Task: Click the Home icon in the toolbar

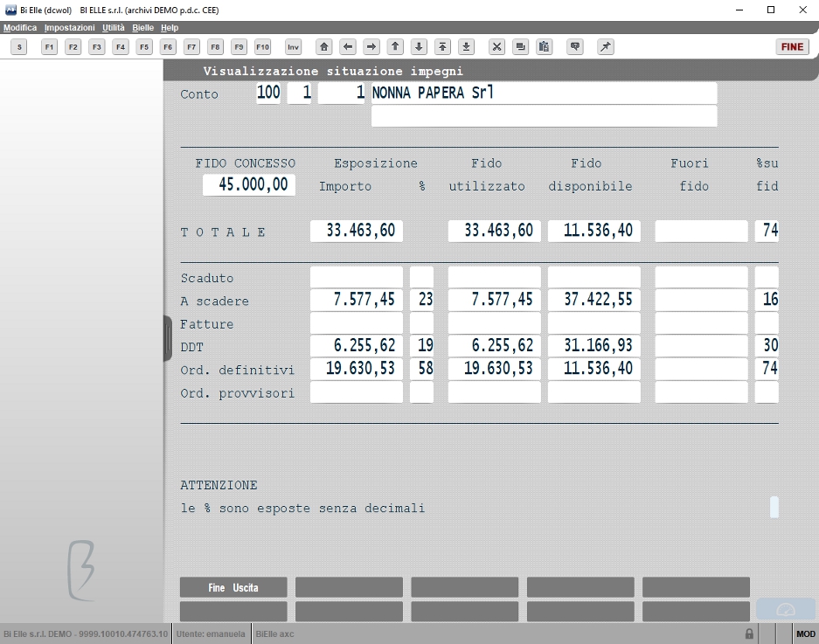Action: pos(323,47)
